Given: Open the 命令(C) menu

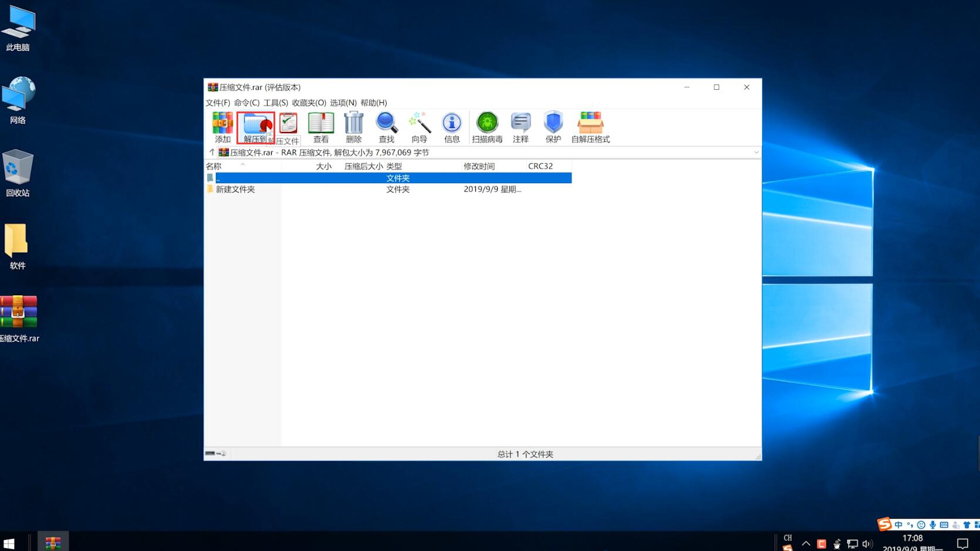Looking at the screenshot, I should [x=246, y=103].
